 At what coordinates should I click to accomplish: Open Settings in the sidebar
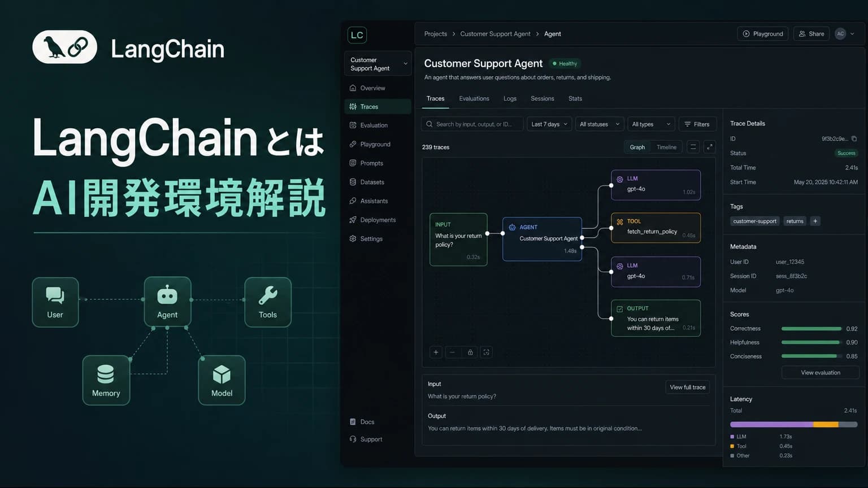377,239
